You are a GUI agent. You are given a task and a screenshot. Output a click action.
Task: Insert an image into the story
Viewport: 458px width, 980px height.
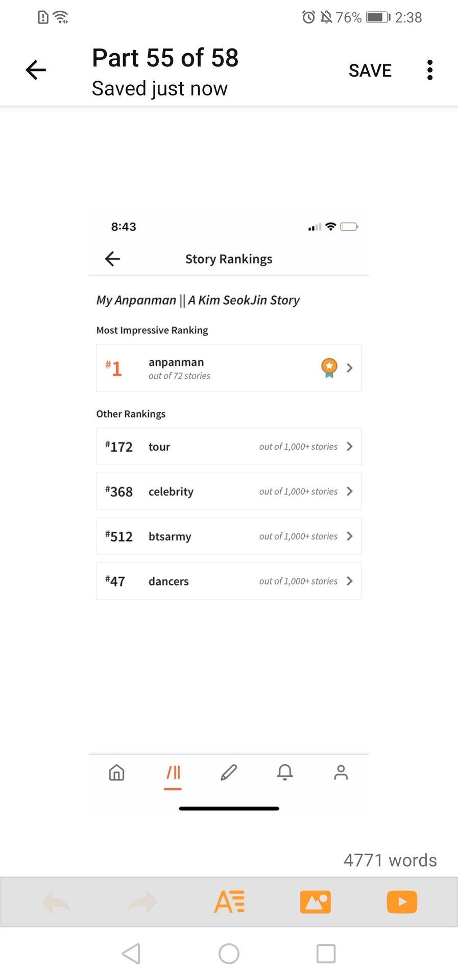[316, 902]
